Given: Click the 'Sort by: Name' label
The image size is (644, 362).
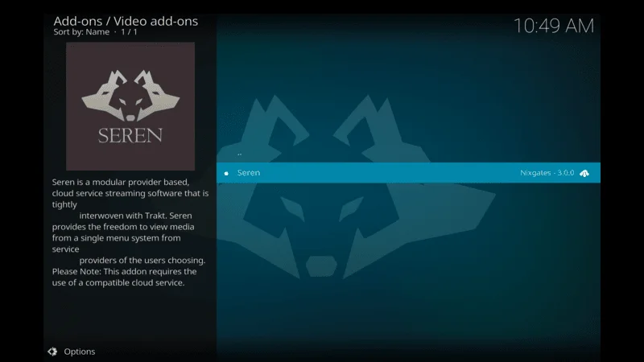Looking at the screenshot, I should [x=81, y=32].
